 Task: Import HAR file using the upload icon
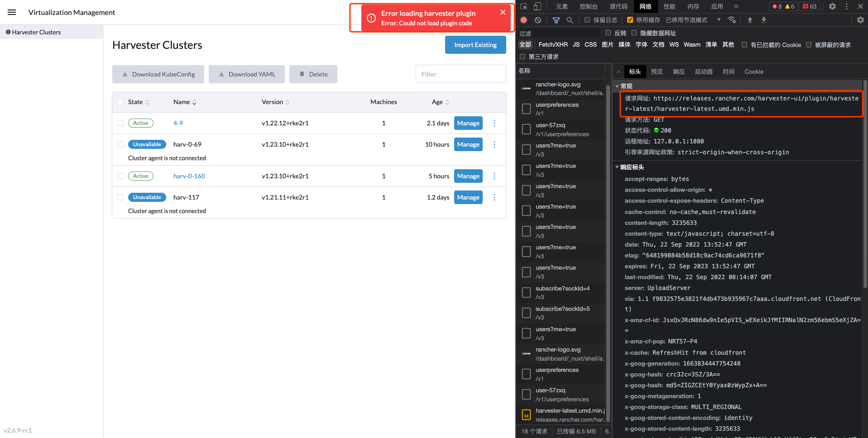click(x=750, y=20)
